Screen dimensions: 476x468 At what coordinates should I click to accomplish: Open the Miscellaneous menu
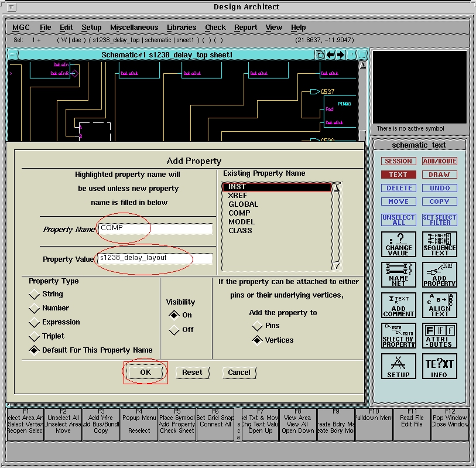[x=134, y=28]
